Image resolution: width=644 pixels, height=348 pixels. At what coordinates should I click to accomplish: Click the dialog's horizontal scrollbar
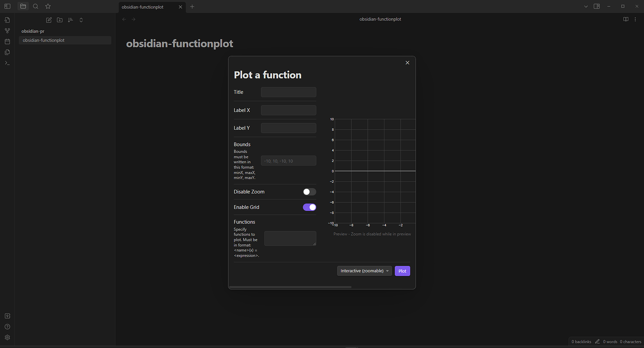point(290,287)
